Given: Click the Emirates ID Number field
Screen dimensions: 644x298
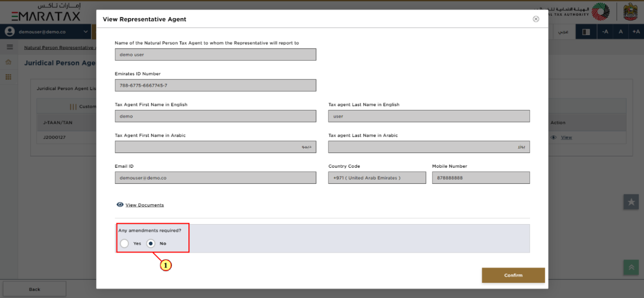Looking at the screenshot, I should (x=215, y=85).
